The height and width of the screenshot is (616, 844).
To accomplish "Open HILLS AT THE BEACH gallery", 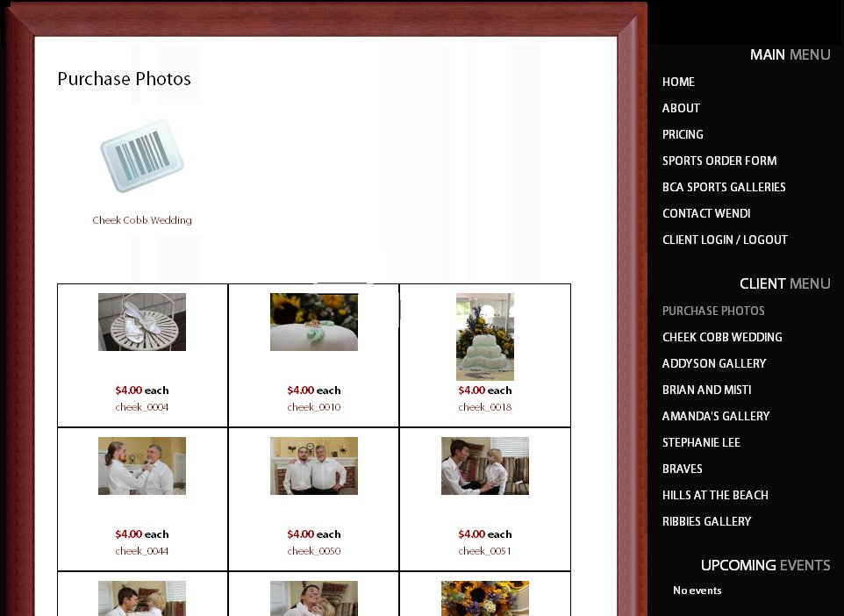I will [715, 496].
